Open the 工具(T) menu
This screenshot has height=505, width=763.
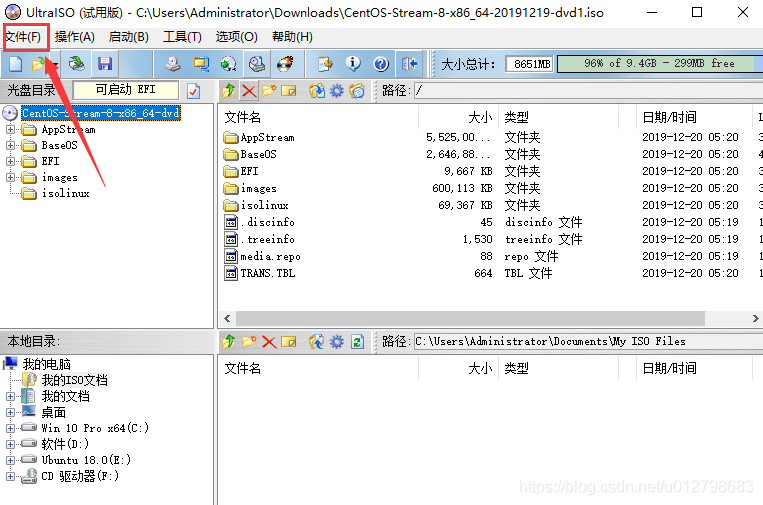(x=182, y=37)
